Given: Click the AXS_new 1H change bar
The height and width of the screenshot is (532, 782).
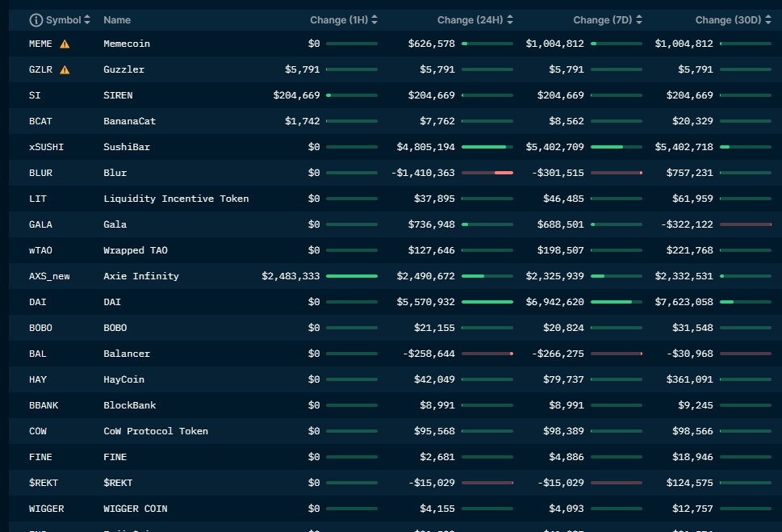Looking at the screenshot, I should (x=352, y=276).
